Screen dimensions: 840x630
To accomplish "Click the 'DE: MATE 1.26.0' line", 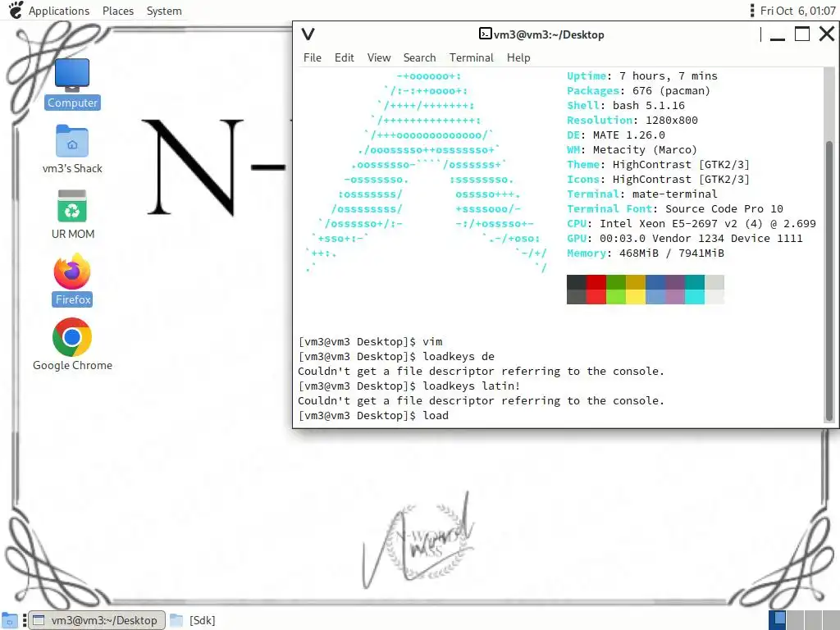I will (616, 135).
